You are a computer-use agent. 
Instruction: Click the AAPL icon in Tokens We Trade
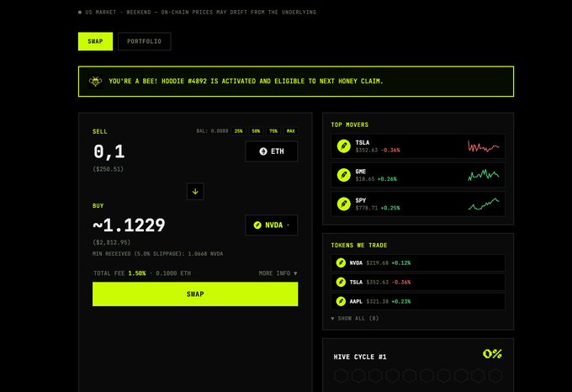click(x=341, y=301)
